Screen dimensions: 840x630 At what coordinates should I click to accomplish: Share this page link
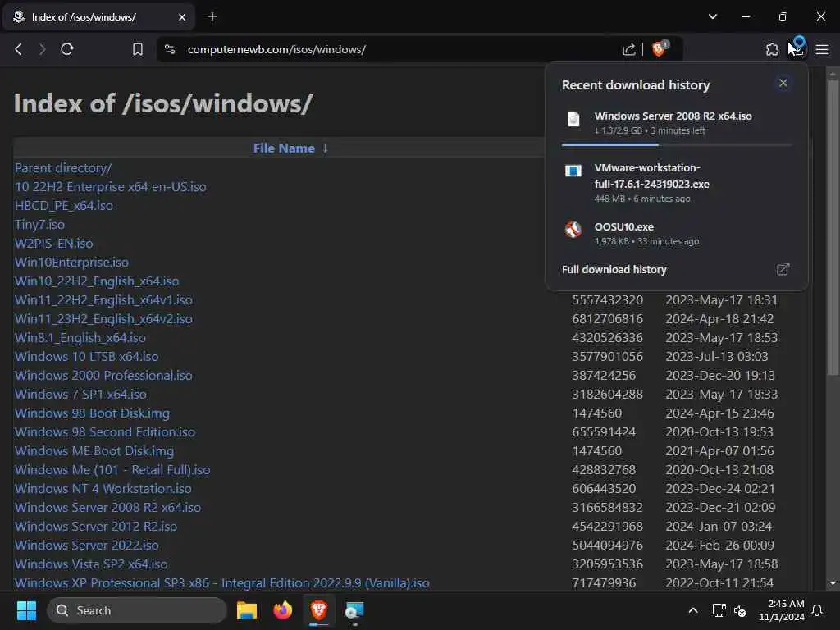[x=629, y=49]
